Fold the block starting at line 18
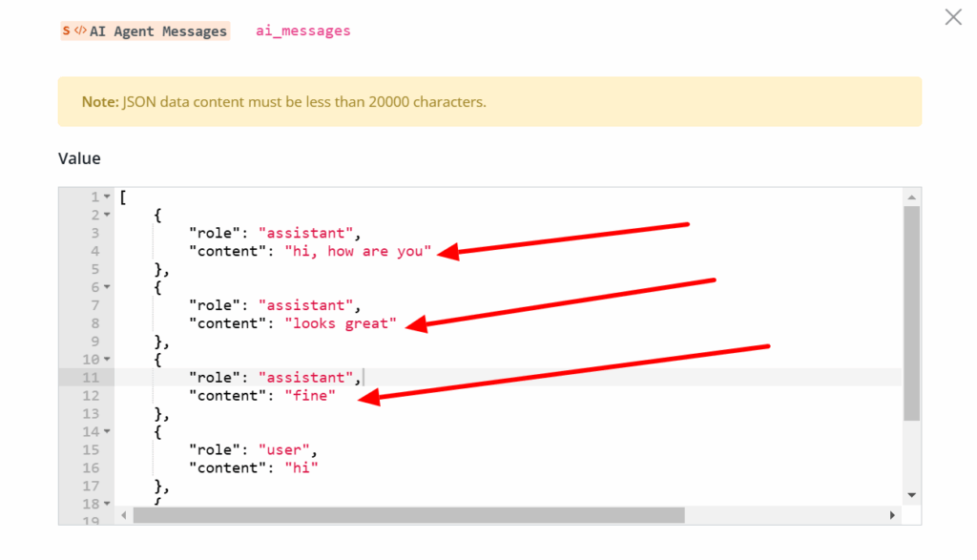Image resolution: width=977 pixels, height=560 pixels. click(x=108, y=504)
